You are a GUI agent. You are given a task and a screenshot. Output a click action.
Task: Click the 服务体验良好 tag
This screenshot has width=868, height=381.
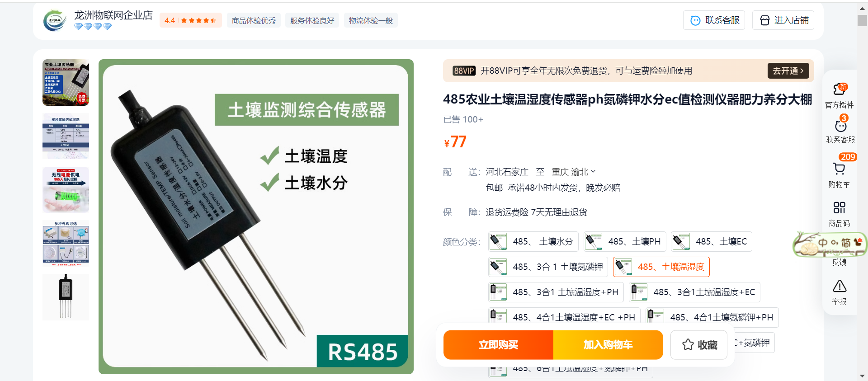[312, 21]
